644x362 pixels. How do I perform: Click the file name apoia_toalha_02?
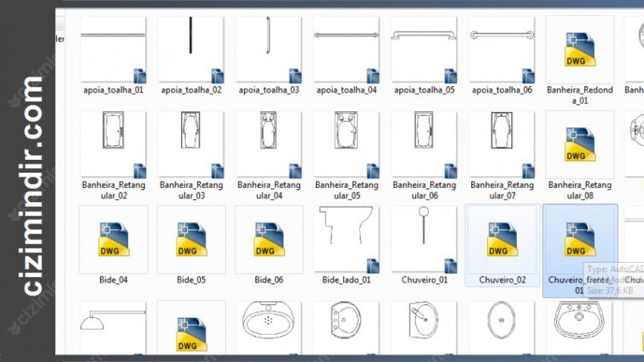(x=191, y=90)
